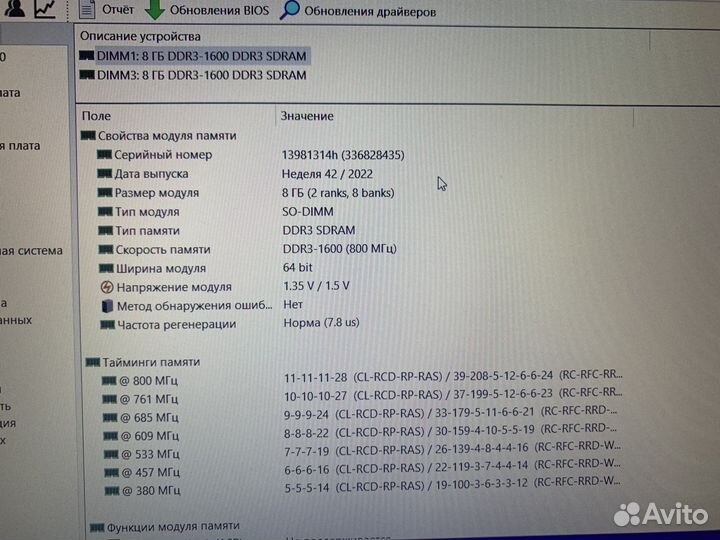Screen dimensions: 720x540
Task: Select timings value starting 10-10-10-27
Action: pyautogui.click(x=453, y=394)
